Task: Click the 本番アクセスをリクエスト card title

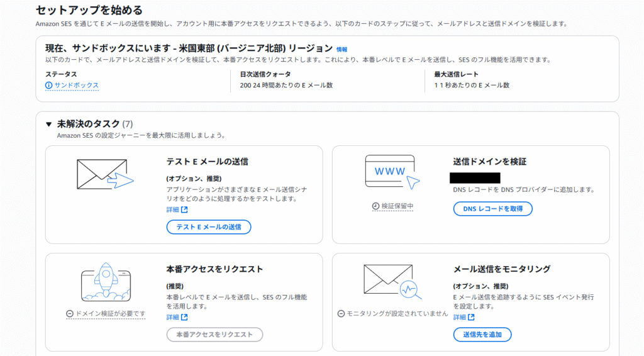Action: point(214,269)
